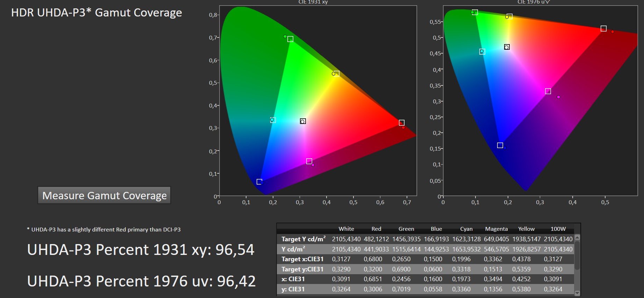
Task: Click the measured Green y value 0,7019
Action: (x=401, y=289)
